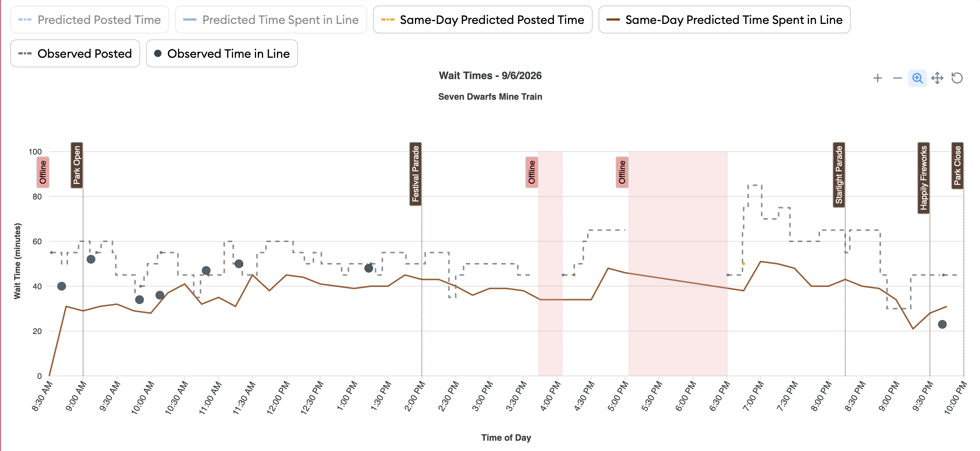This screenshot has height=451, width=980.
Task: Toggle the Predicted Time Spent in Line series
Action: point(271,19)
